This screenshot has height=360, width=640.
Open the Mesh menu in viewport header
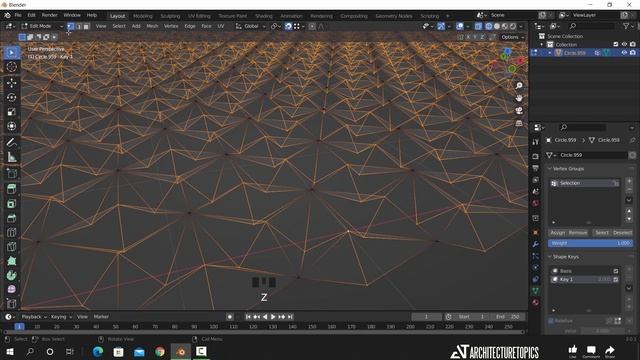pyautogui.click(x=152, y=26)
